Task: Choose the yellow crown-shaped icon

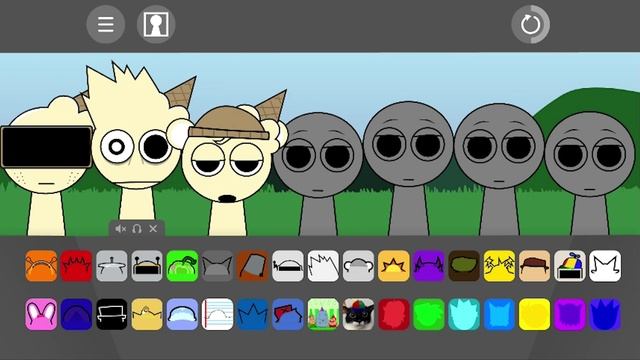Action: [x=147, y=314]
